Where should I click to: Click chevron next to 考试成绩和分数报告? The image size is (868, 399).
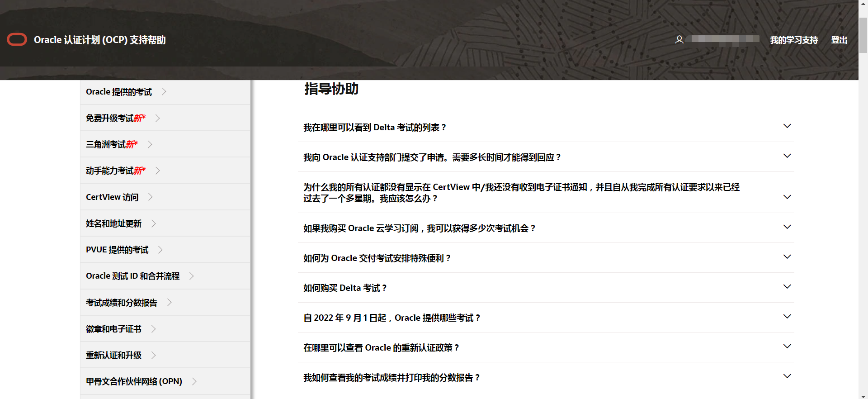170,303
